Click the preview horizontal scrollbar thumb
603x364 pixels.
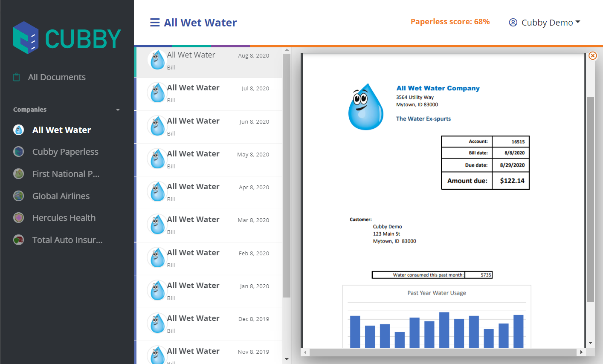(x=443, y=352)
